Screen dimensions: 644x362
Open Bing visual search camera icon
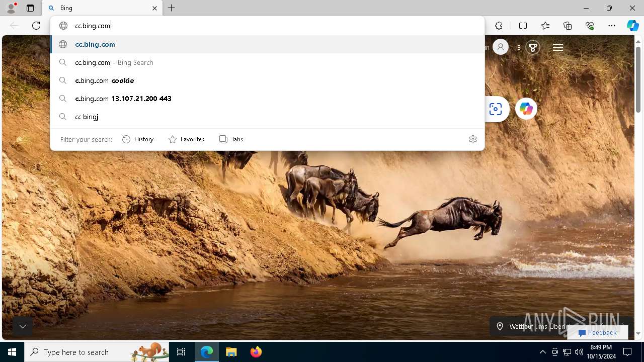tap(496, 109)
